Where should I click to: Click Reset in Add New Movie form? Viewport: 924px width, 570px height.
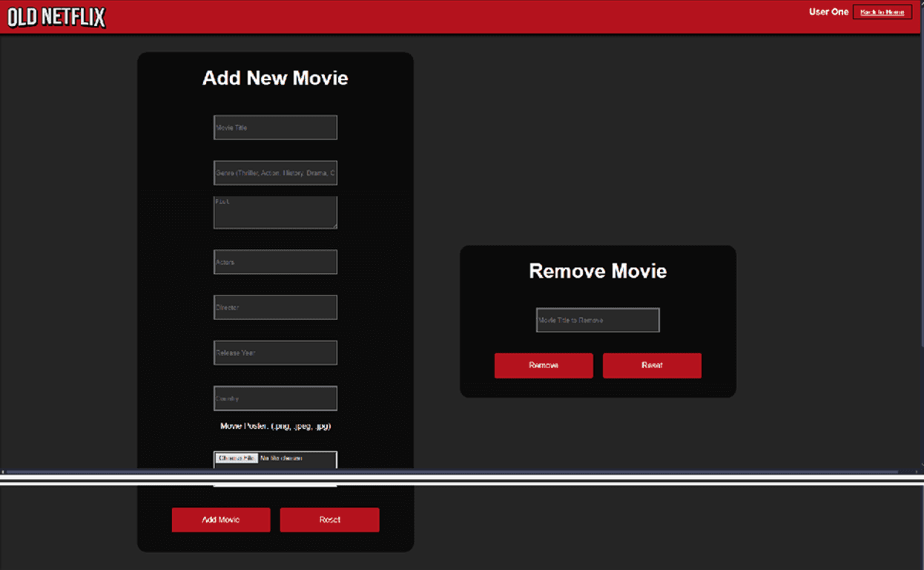[x=329, y=520]
